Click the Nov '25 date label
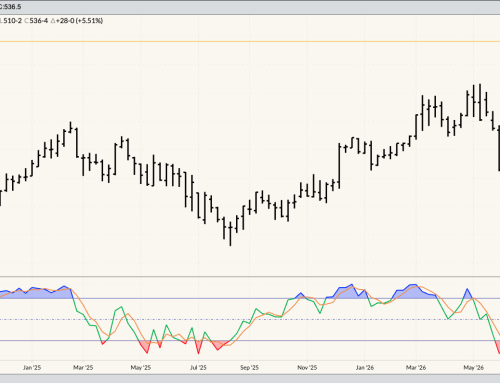 point(307,368)
